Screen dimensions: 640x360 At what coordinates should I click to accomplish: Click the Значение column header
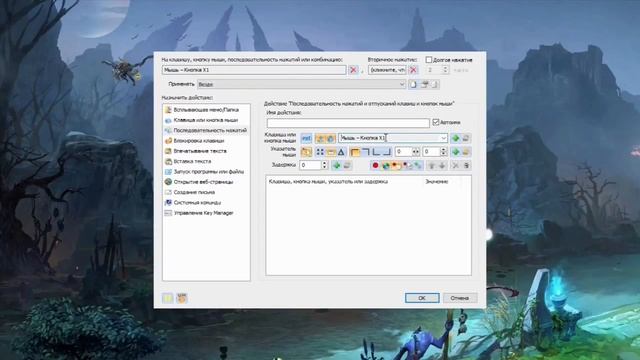436,182
